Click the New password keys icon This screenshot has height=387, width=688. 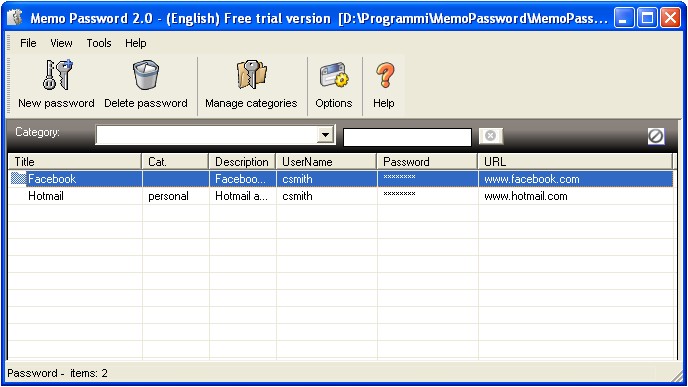57,75
